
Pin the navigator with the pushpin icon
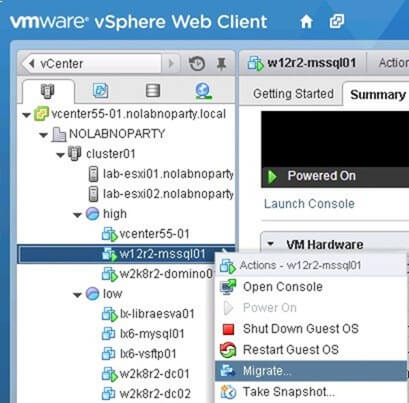(x=221, y=63)
